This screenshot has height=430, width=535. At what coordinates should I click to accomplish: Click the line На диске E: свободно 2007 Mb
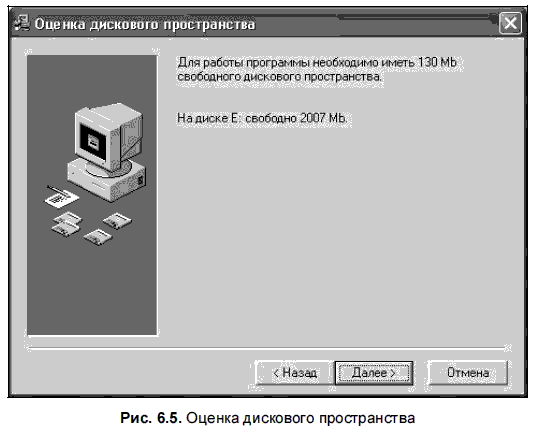click(262, 118)
